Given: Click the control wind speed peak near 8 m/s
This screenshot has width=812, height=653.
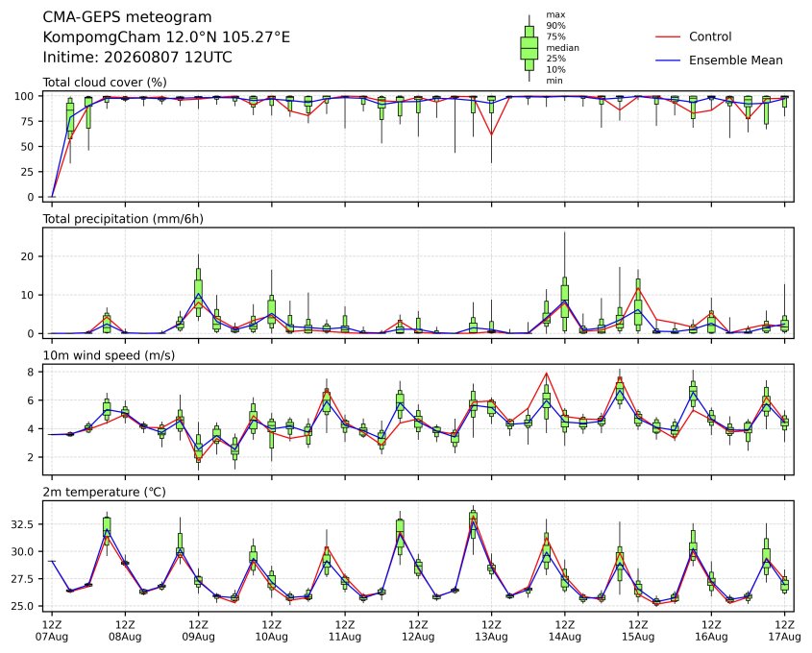Looking at the screenshot, I should pyautogui.click(x=547, y=373).
